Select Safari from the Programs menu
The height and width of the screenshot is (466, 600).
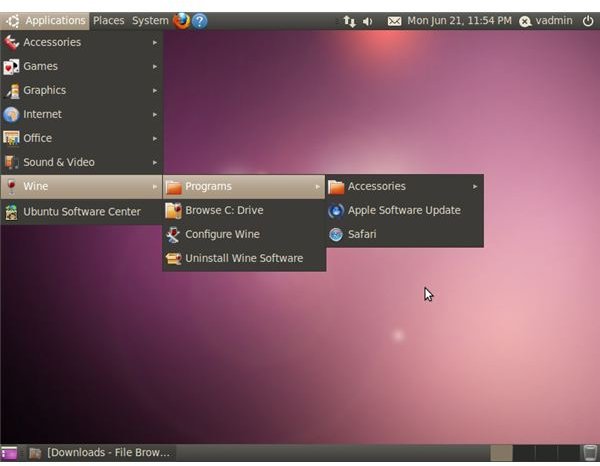pos(405,234)
